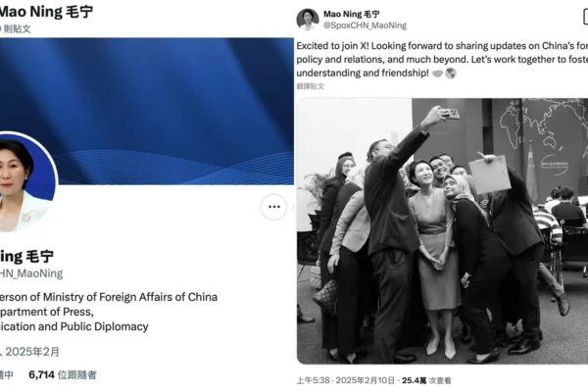The width and height of the screenshot is (588, 392).
Task: Open the group selfie photo in tweet
Action: (x=442, y=231)
